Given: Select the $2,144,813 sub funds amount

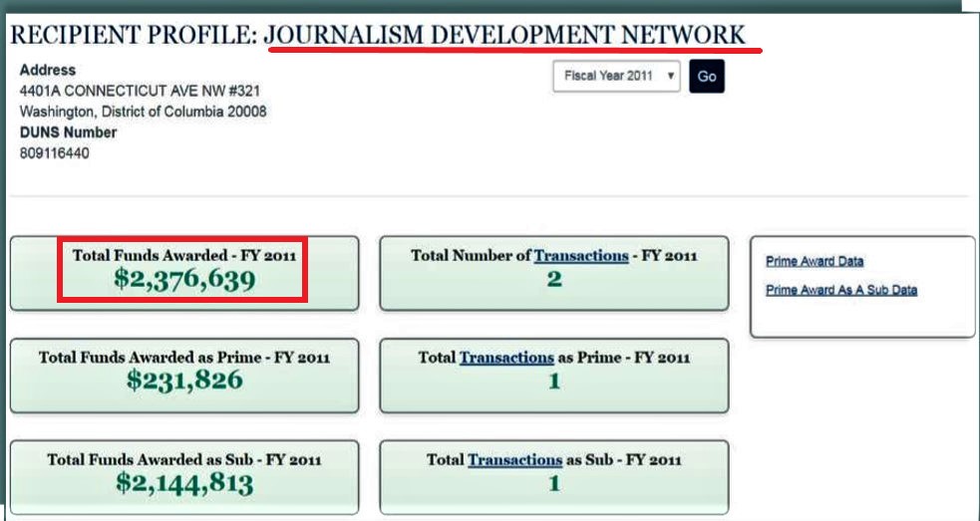Looking at the screenshot, I should tap(184, 484).
